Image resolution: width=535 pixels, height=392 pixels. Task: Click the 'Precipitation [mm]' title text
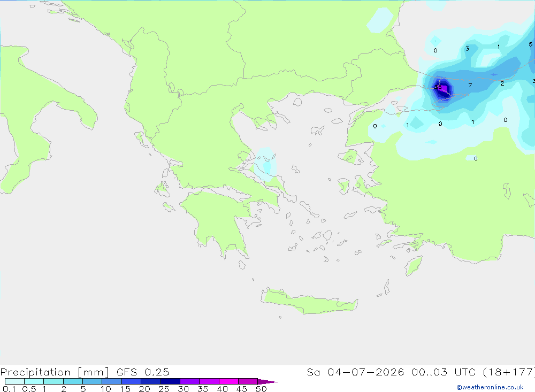(55, 372)
